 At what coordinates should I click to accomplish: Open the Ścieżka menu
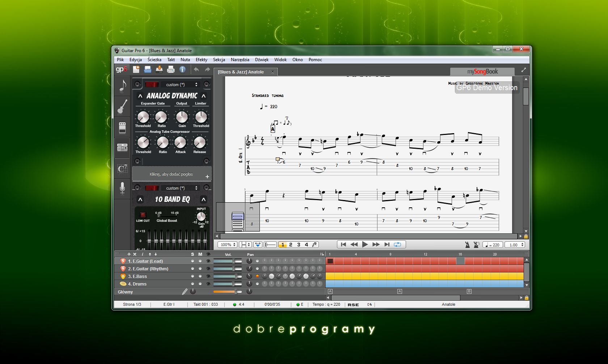155,60
